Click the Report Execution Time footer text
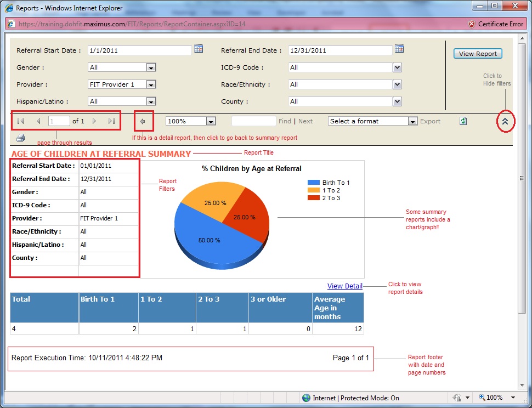Image resolution: width=532 pixels, height=408 pixels. [87, 358]
